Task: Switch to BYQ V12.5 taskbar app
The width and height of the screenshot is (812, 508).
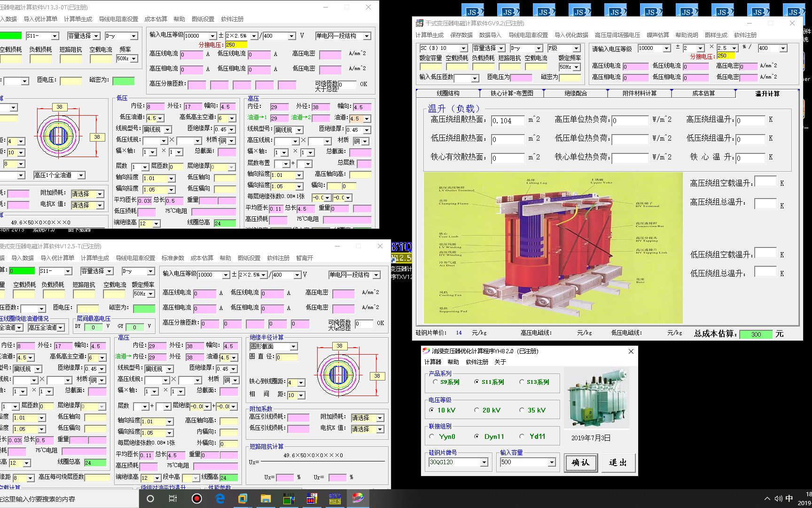Action: [335, 499]
